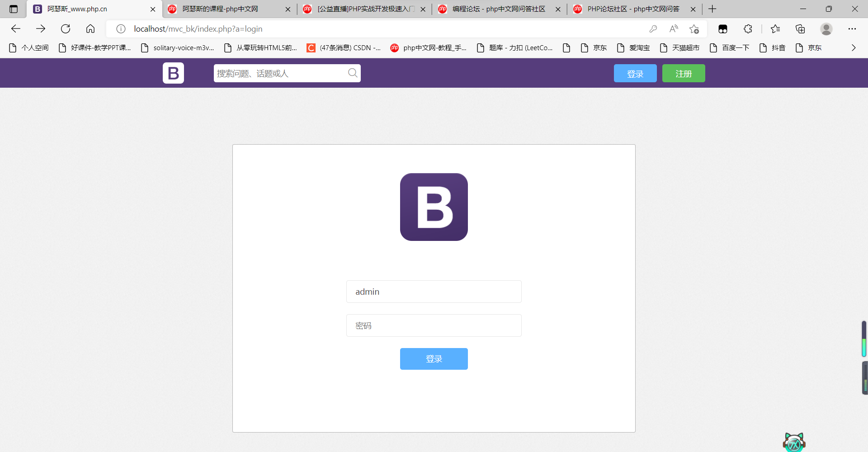Click the small B logo in purple header
Screen dimensions: 868x452
point(173,73)
